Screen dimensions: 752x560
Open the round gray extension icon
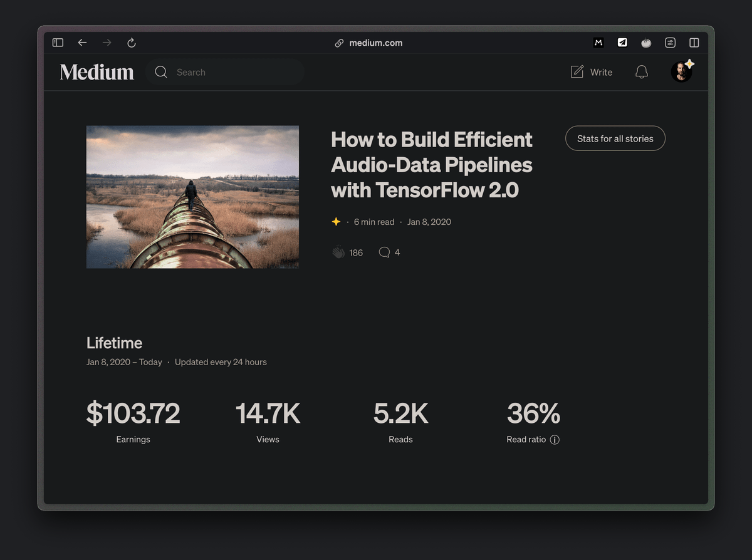[646, 43]
